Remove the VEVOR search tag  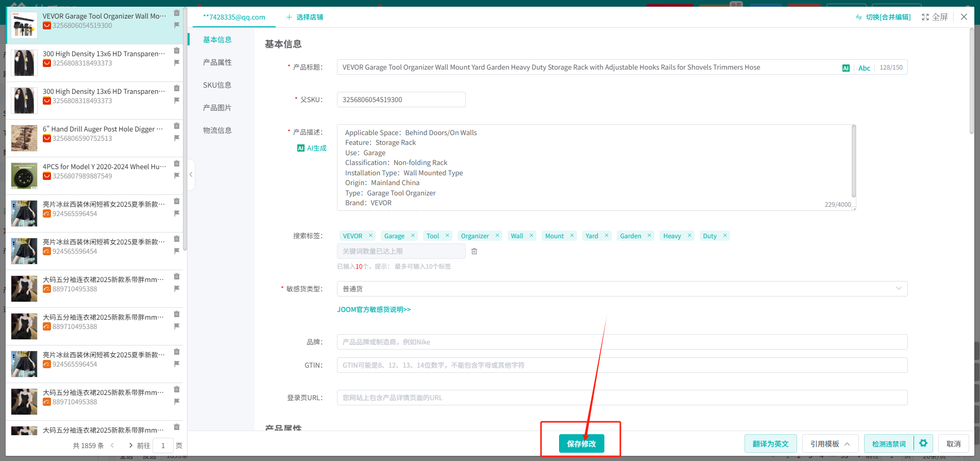(x=370, y=236)
